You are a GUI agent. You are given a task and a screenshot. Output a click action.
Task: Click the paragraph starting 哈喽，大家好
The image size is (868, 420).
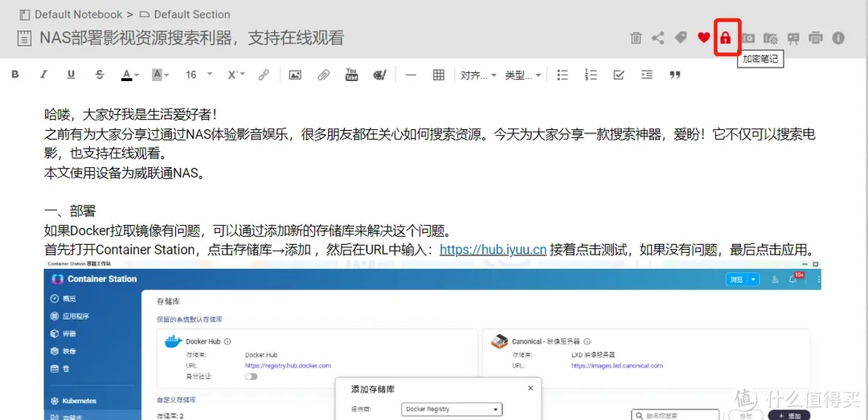[131, 115]
